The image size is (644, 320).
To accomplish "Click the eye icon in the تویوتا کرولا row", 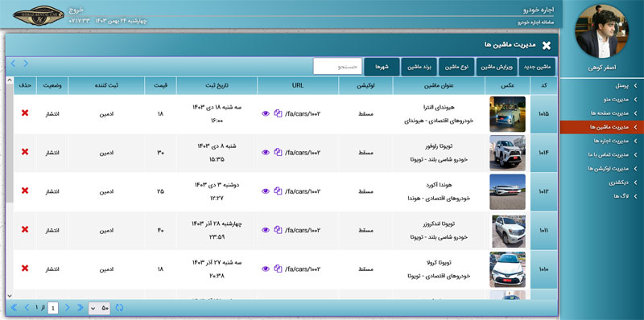I will pyautogui.click(x=266, y=269).
